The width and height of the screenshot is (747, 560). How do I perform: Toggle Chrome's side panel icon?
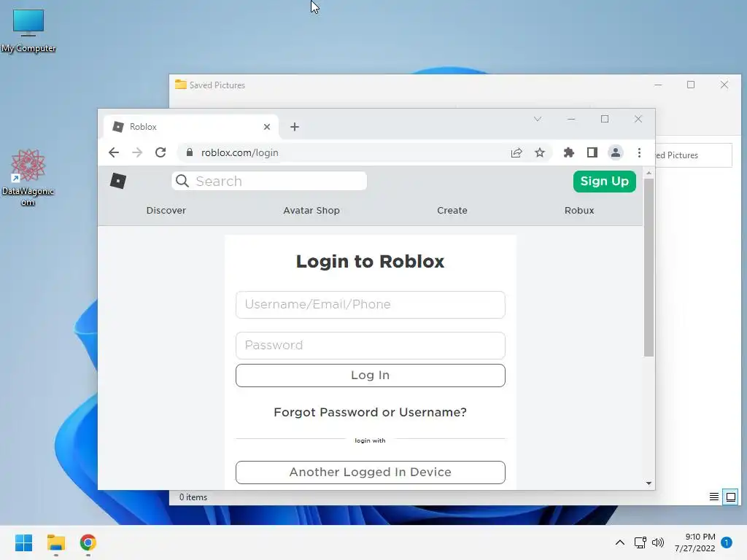(x=592, y=152)
